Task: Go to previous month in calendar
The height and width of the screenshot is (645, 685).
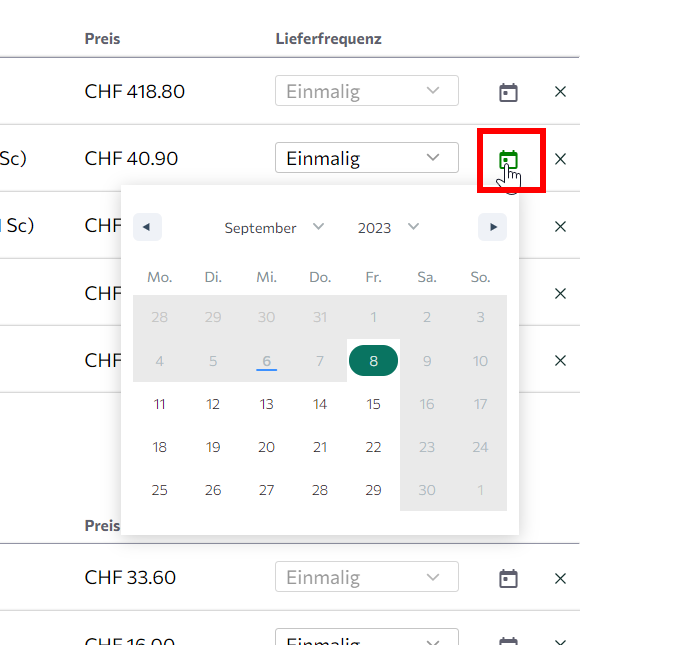Action: point(147,227)
